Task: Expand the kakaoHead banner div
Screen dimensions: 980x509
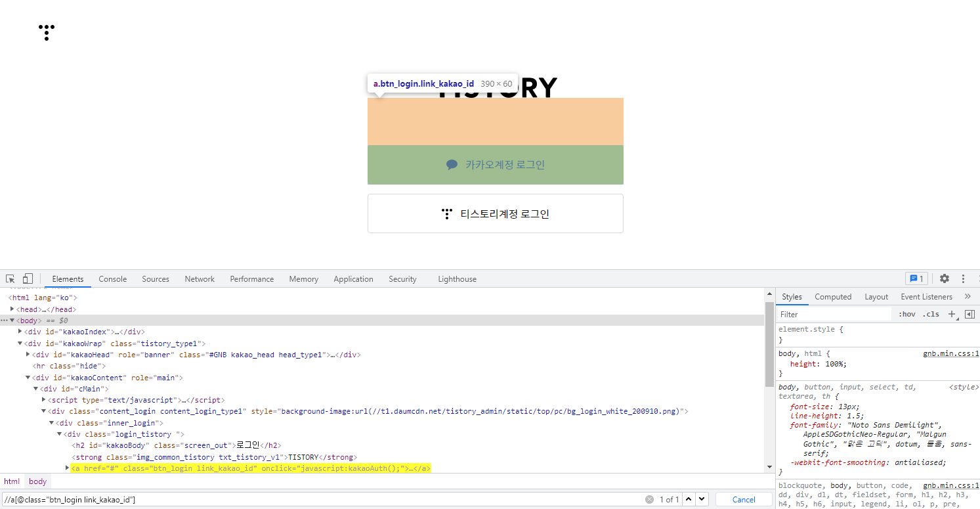Action: [28, 355]
